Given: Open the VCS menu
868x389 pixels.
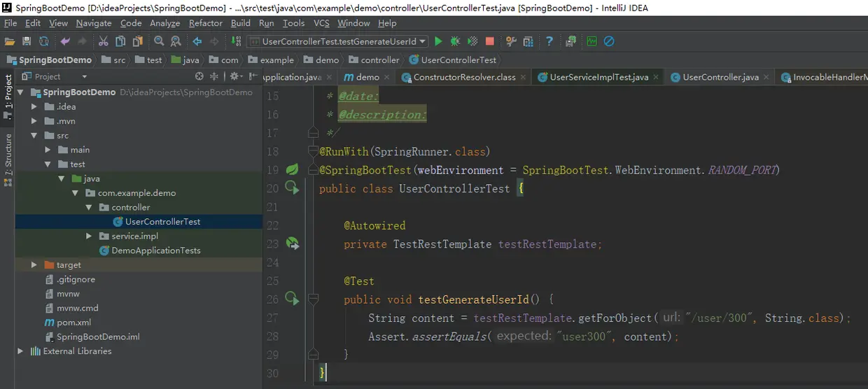Looking at the screenshot, I should pos(321,23).
